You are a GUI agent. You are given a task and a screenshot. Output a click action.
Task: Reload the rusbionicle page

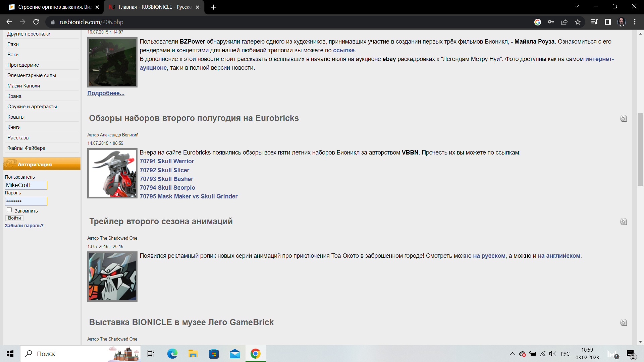click(x=36, y=22)
